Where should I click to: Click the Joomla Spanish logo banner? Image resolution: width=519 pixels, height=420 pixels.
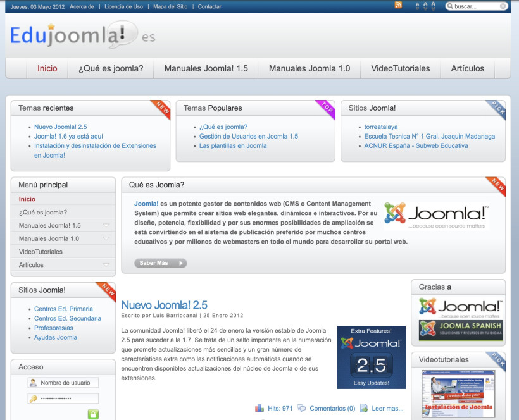pyautogui.click(x=460, y=331)
